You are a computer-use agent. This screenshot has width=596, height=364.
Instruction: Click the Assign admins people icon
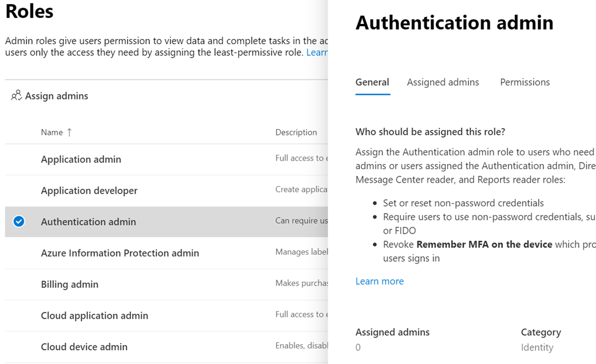click(x=16, y=96)
